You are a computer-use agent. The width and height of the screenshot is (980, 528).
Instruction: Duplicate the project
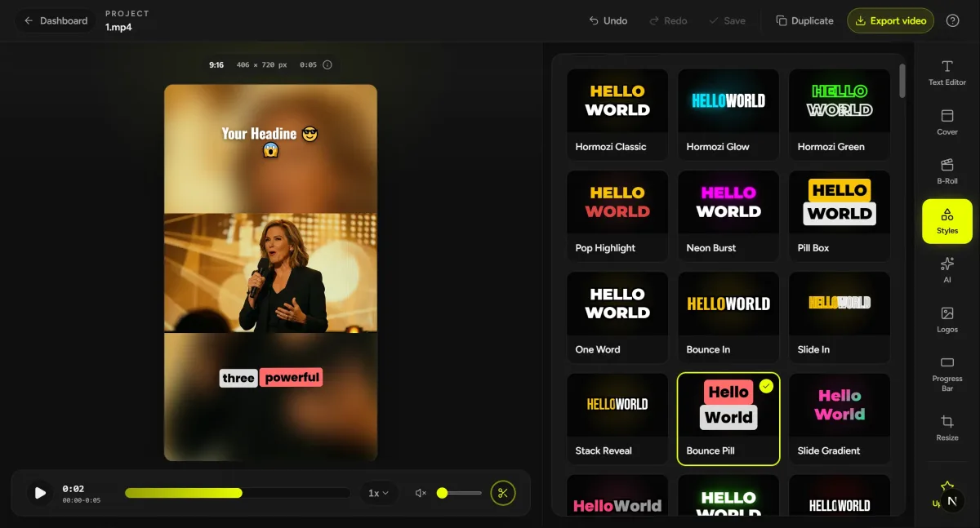(804, 20)
